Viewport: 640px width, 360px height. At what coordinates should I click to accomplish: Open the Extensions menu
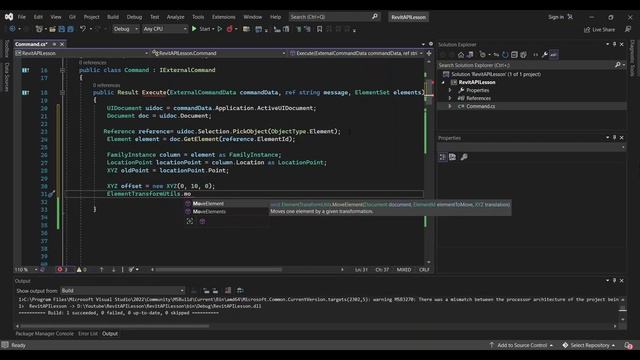(224, 17)
